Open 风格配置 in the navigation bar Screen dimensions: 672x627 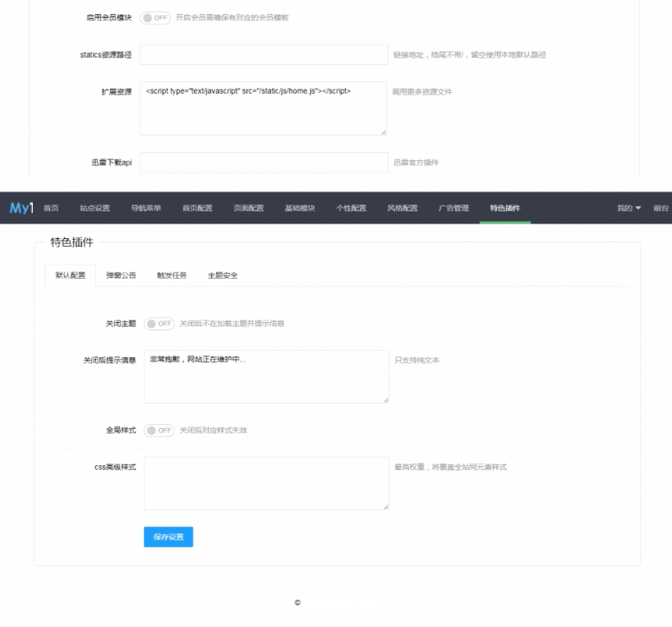pos(403,208)
